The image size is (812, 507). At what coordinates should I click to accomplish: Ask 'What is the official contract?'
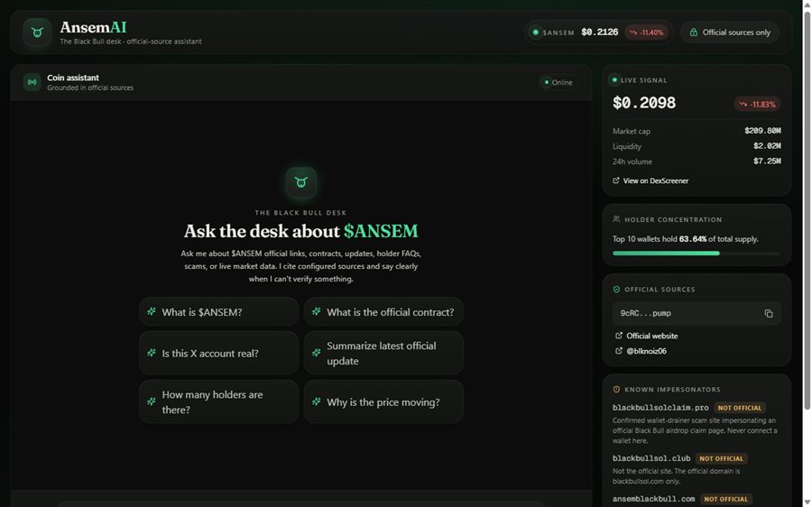(x=383, y=312)
